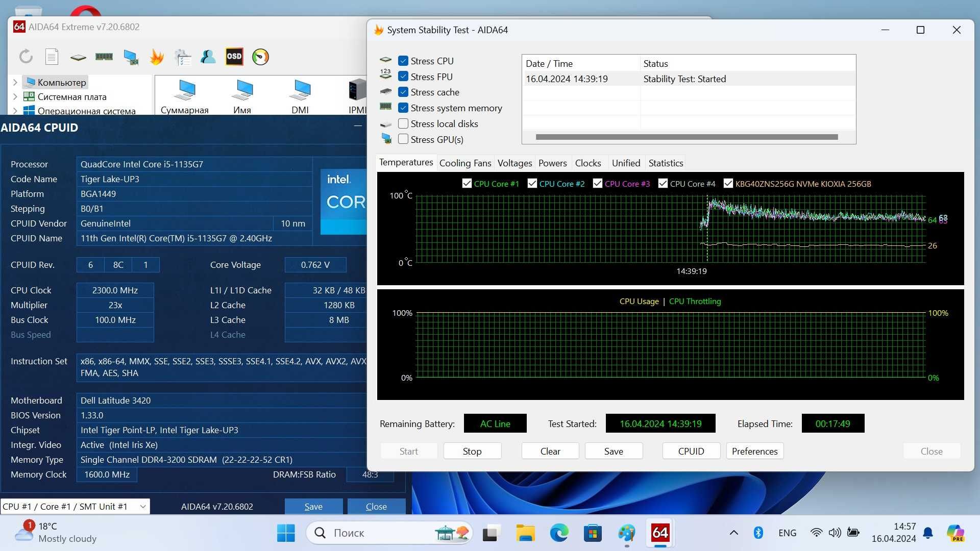
Task: Switch to Unified tab
Action: tap(626, 163)
